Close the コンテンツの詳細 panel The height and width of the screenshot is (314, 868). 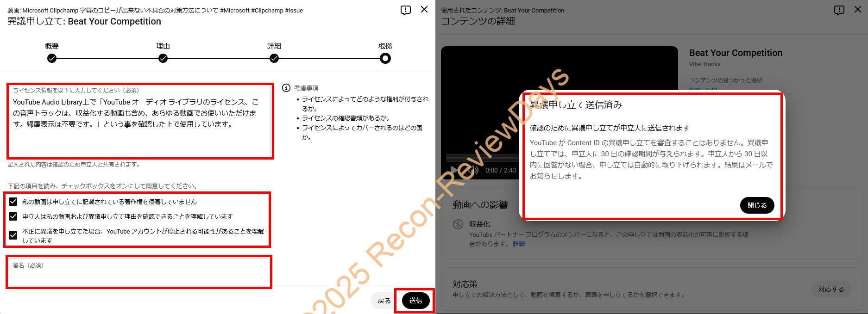tap(857, 10)
